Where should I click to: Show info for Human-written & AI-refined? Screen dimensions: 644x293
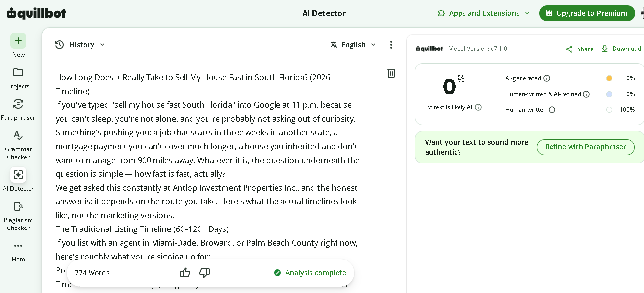pyautogui.click(x=586, y=94)
